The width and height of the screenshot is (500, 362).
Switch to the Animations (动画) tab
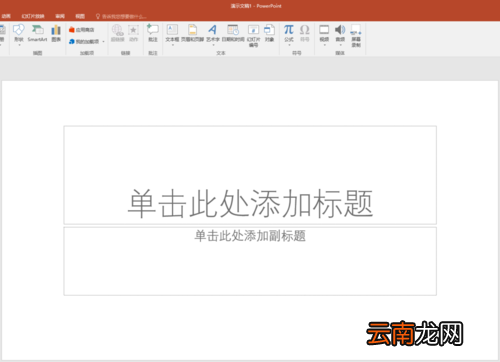[6, 16]
